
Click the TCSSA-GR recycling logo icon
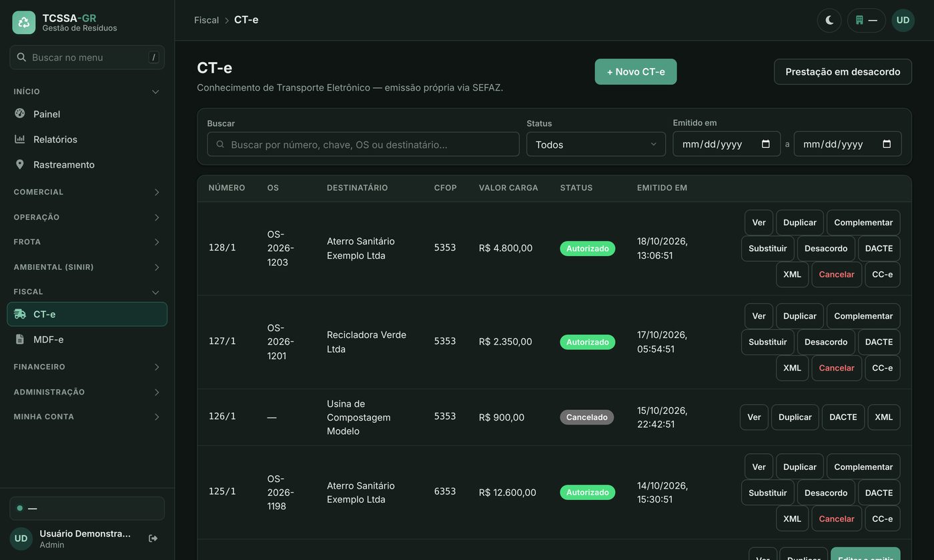click(x=24, y=23)
